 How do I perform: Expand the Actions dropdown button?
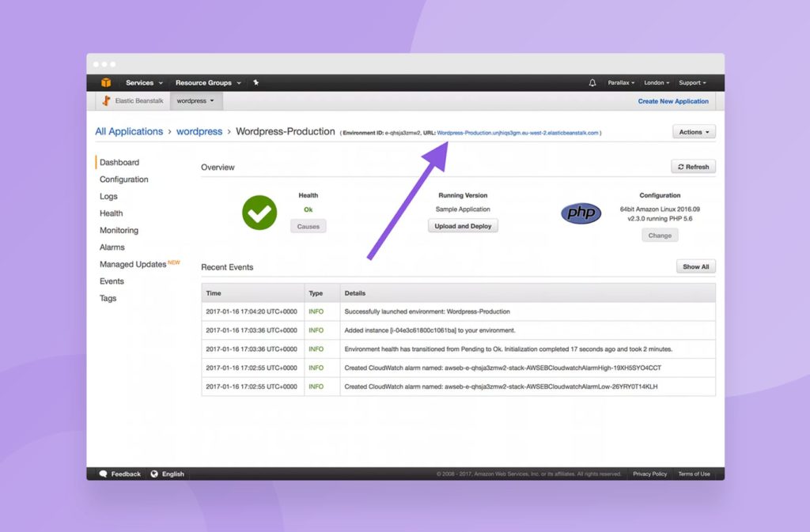pos(694,132)
